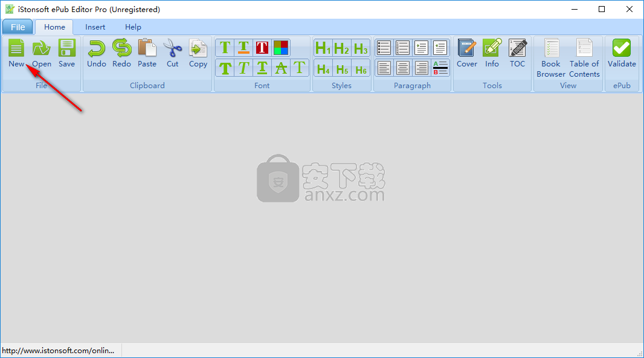Show the Table of Contents panel
The height and width of the screenshot is (358, 644).
[584, 58]
